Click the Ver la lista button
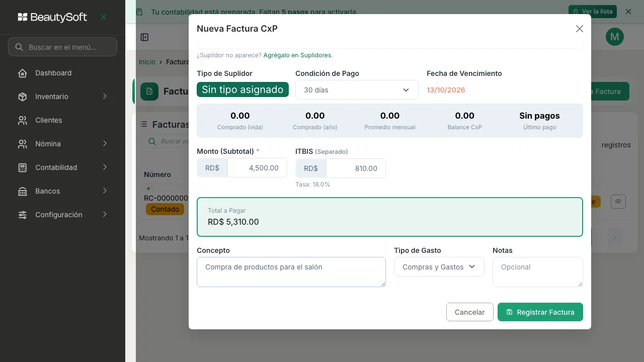The width and height of the screenshot is (644, 362). [593, 12]
